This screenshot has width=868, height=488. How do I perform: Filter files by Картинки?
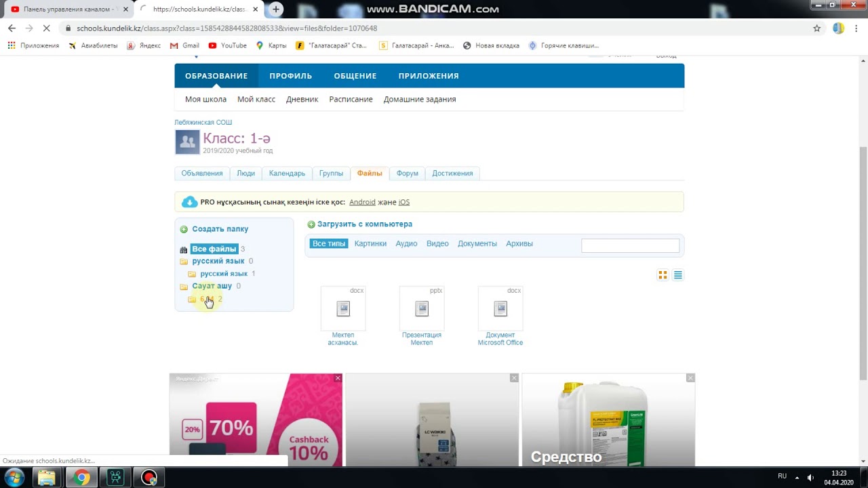click(370, 243)
